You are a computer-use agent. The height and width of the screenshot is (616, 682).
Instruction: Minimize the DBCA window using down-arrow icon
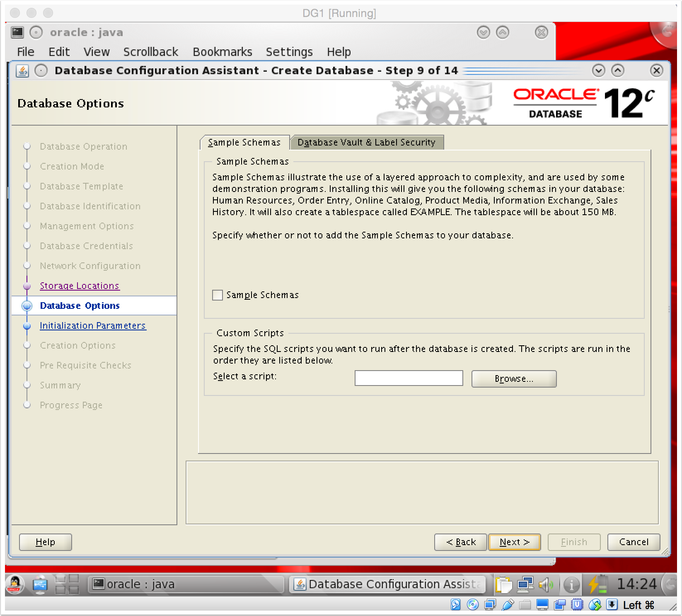pyautogui.click(x=598, y=70)
